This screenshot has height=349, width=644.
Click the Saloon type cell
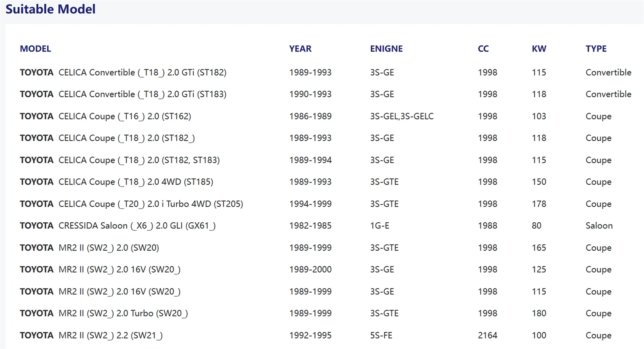pos(599,226)
